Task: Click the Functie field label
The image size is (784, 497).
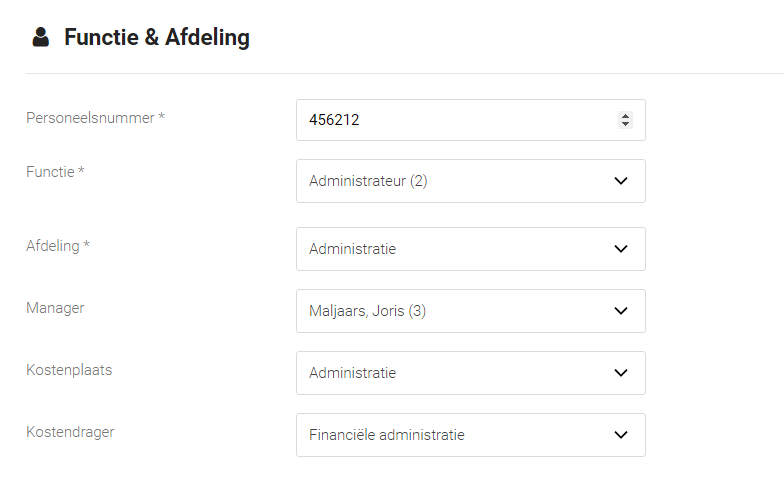Action: click(55, 172)
